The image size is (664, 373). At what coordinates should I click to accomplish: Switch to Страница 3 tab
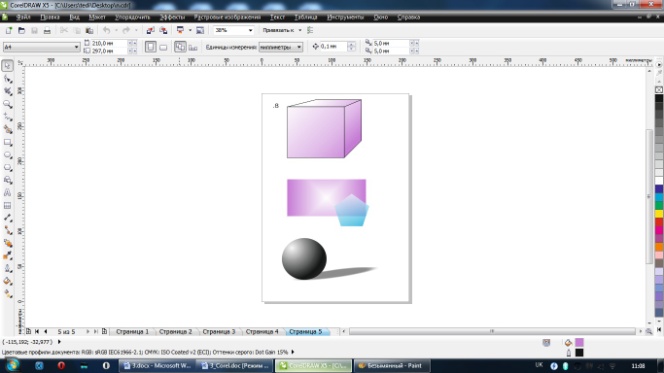219,332
